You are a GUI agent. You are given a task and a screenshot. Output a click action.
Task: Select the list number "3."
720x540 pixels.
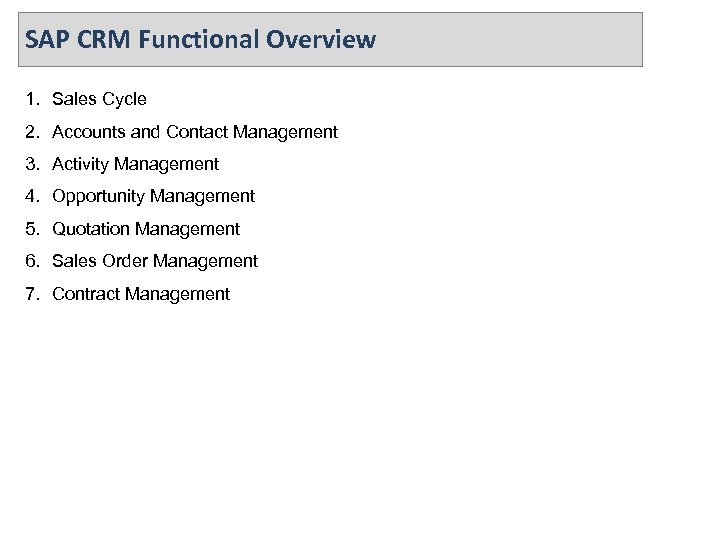pos(34,164)
